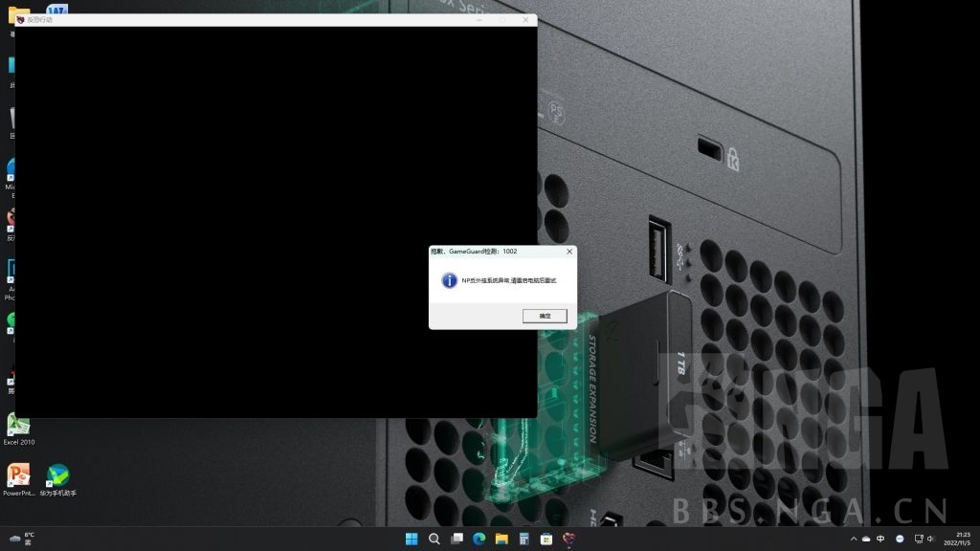Screen dimensions: 980x551
Task: Click the blue information icon in the dialog
Action: [x=450, y=281]
